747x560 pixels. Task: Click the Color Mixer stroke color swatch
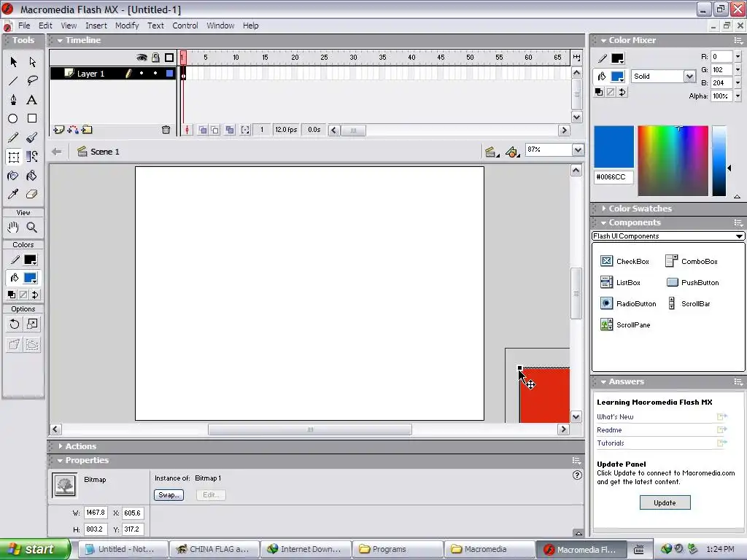[617, 58]
